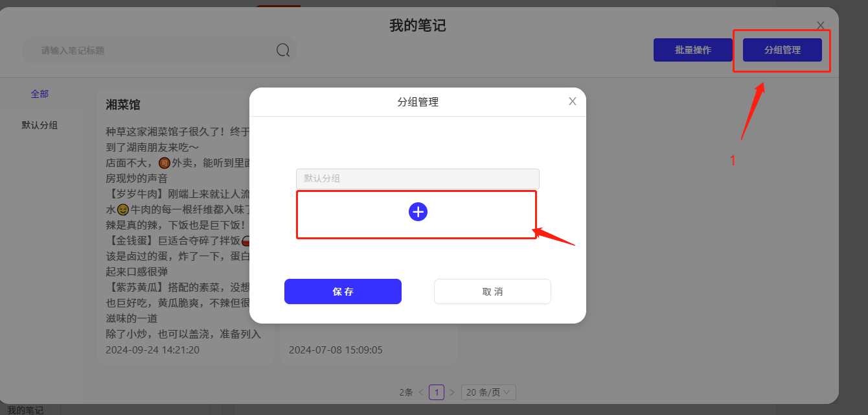
Task: Close the 我的笔记 panel with its X
Action: (x=820, y=25)
